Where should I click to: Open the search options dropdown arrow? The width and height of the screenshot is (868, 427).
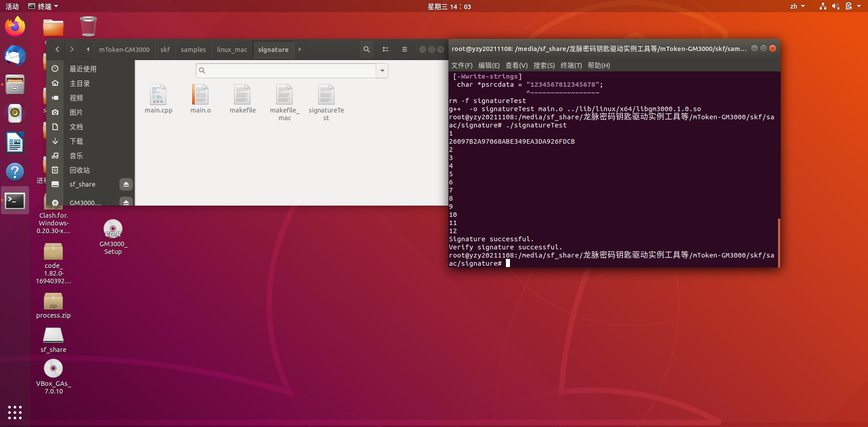tap(382, 70)
